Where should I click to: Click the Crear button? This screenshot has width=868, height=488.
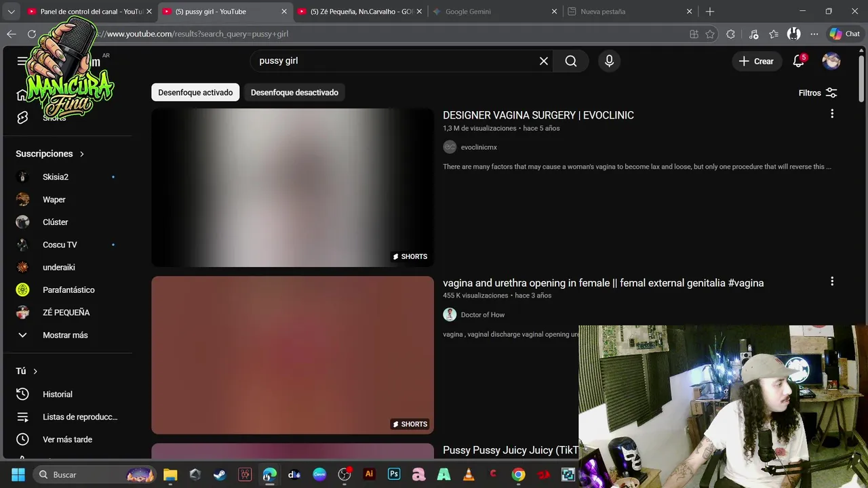point(757,61)
